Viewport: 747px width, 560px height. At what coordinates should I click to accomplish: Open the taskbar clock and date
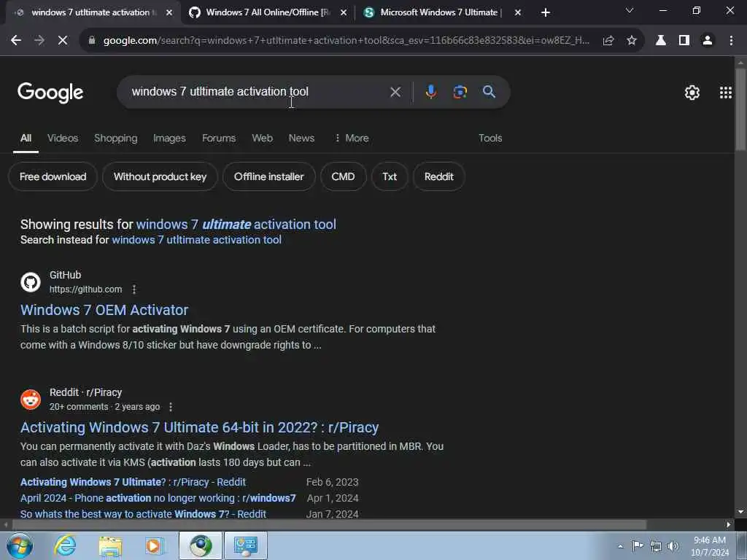point(710,546)
